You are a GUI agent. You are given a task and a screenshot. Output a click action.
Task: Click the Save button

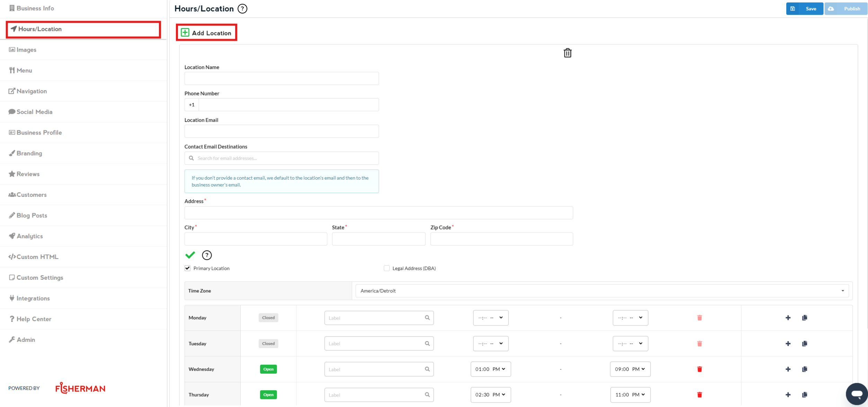click(x=804, y=9)
